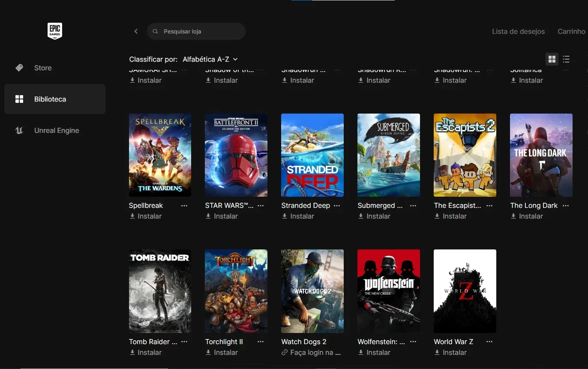Screen dimensions: 588x369
Task: Open the three-dot menu for Wolfenstein
Action: [x=413, y=342]
